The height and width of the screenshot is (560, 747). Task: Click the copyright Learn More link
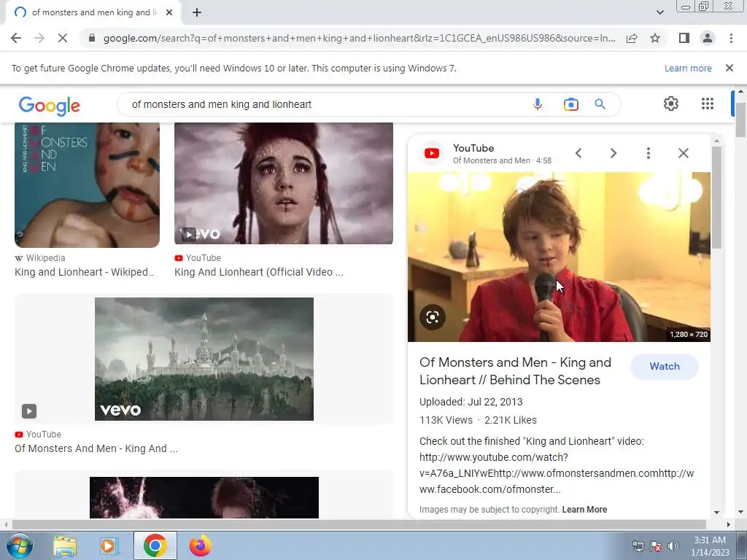pyautogui.click(x=584, y=510)
